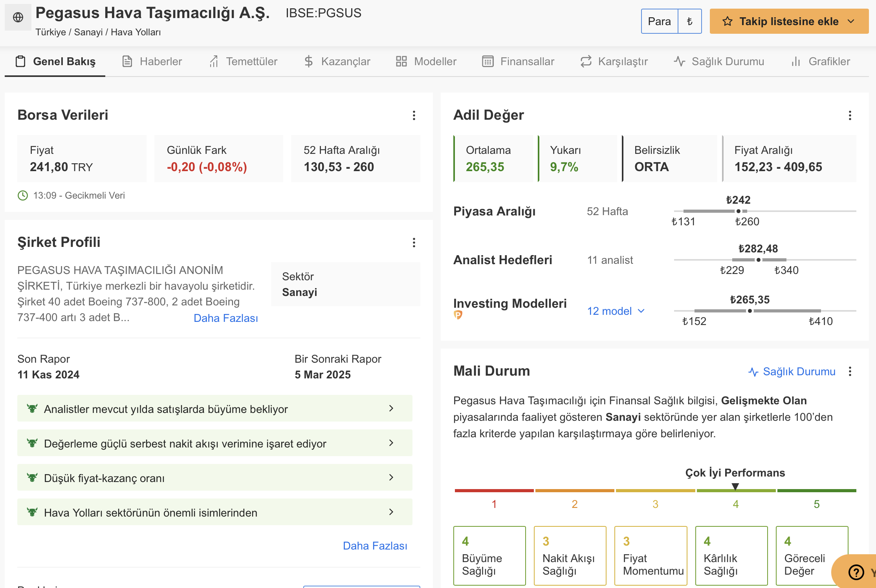Click the Fiyat Momentumu score card
This screenshot has height=588, width=876.
click(x=651, y=555)
